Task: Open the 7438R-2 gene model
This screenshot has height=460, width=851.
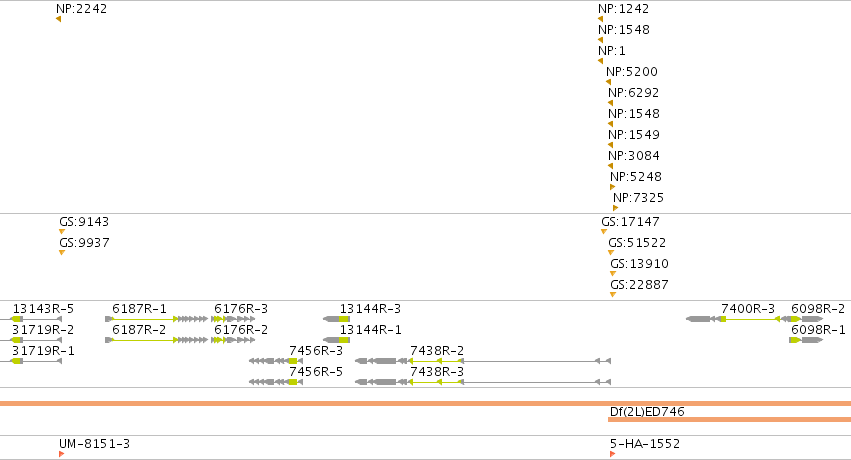Action: pyautogui.click(x=483, y=361)
